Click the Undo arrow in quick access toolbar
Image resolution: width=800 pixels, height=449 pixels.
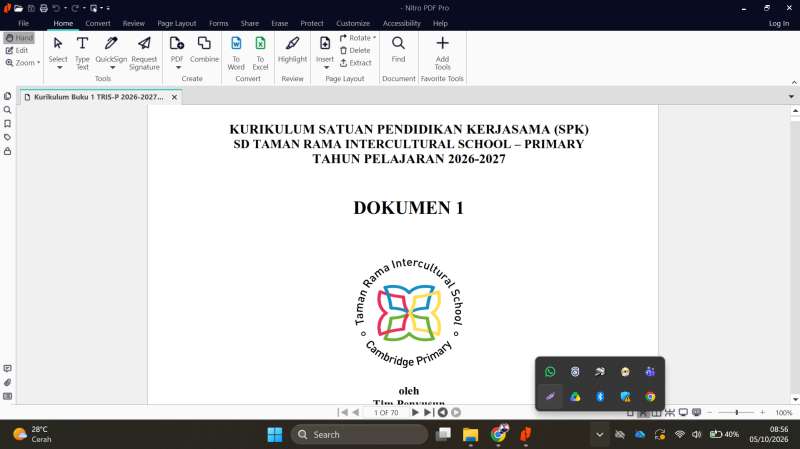coord(56,8)
